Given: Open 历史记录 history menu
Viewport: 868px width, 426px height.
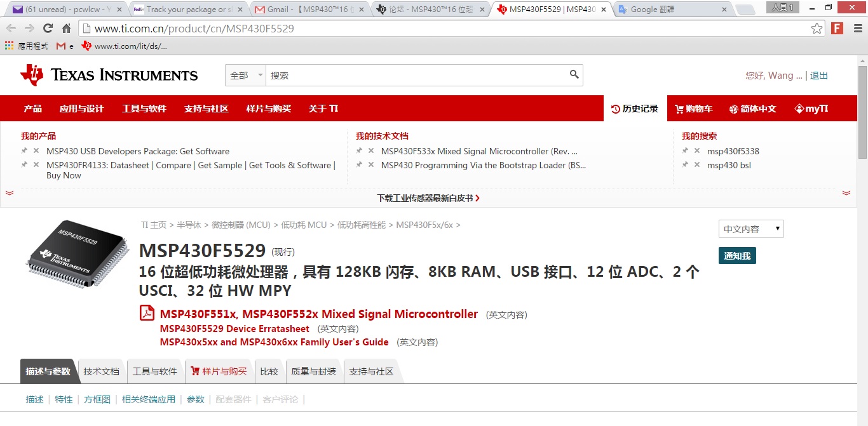Looking at the screenshot, I should coord(635,109).
